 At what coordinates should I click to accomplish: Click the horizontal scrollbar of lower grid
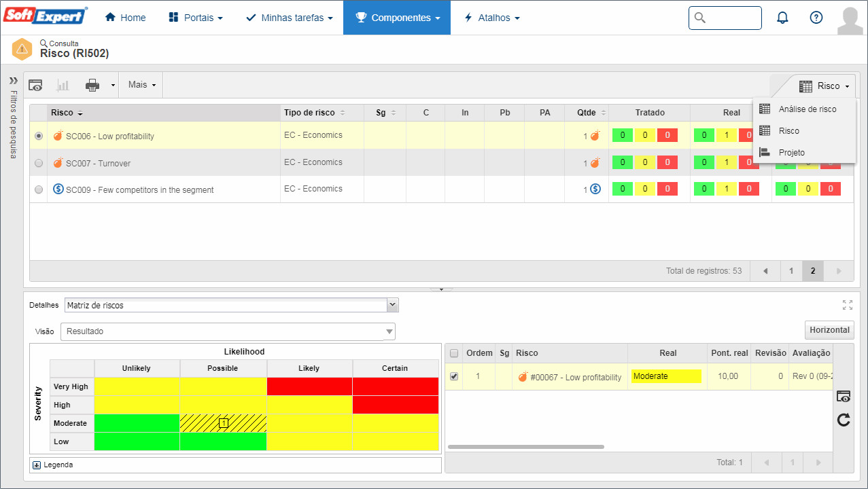click(526, 447)
